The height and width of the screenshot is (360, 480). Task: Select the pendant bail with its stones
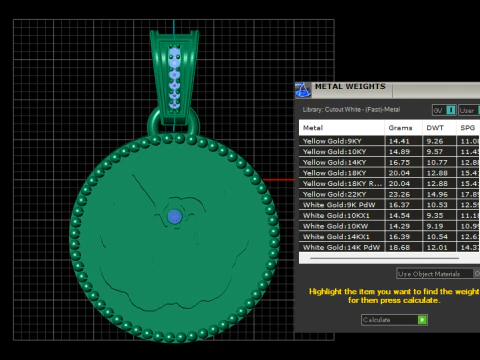[x=175, y=77]
